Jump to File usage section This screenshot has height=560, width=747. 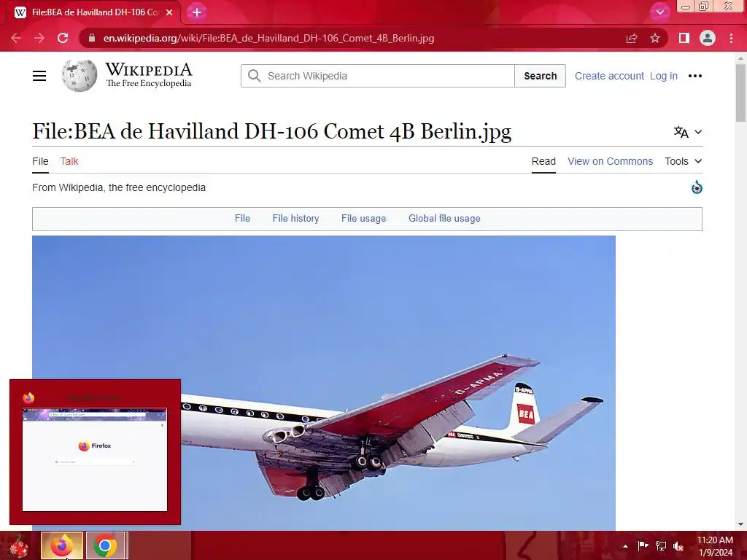[x=363, y=219]
